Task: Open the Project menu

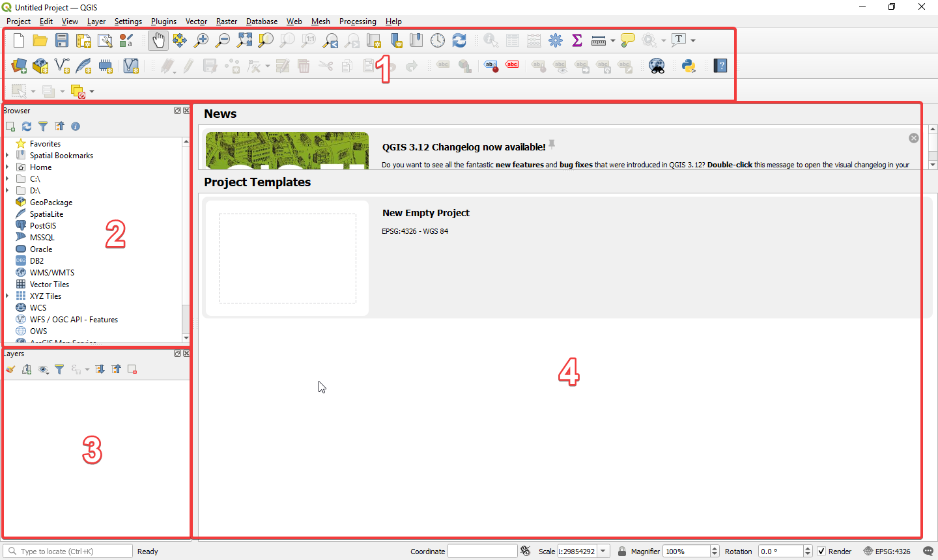Action: (x=18, y=21)
